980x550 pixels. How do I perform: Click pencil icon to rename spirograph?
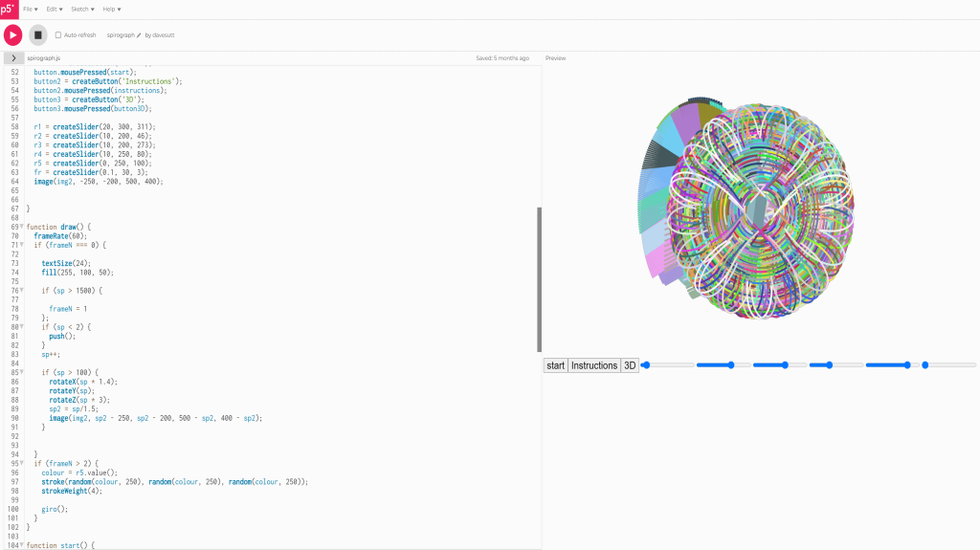(x=139, y=35)
